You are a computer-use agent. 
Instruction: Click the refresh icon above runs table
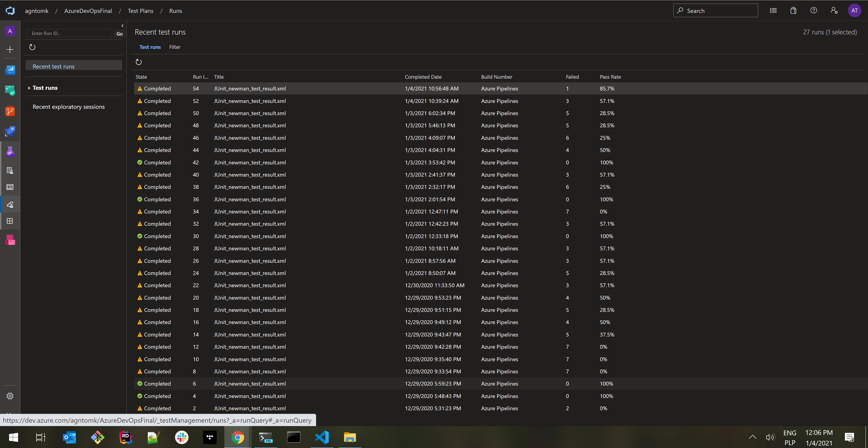(139, 62)
